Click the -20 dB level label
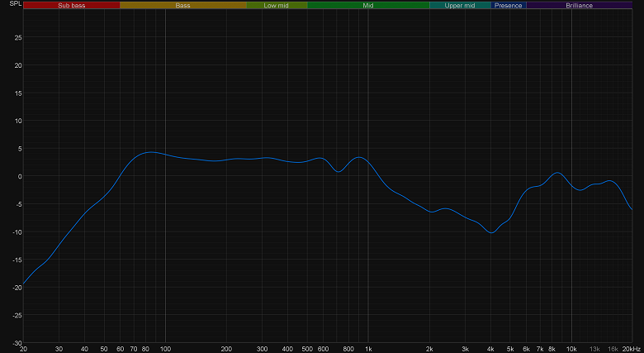Viewport: 644px width, 353px height. click(17, 288)
